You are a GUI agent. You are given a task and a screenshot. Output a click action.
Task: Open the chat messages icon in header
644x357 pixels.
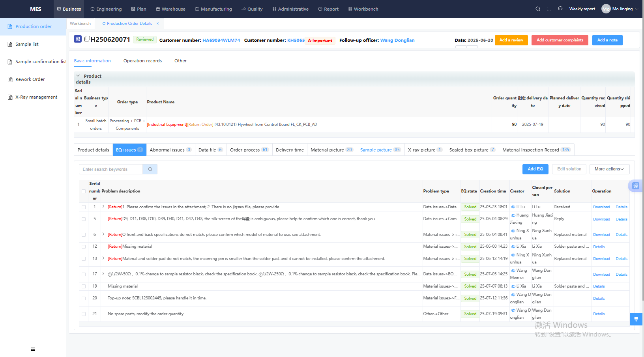pos(560,9)
